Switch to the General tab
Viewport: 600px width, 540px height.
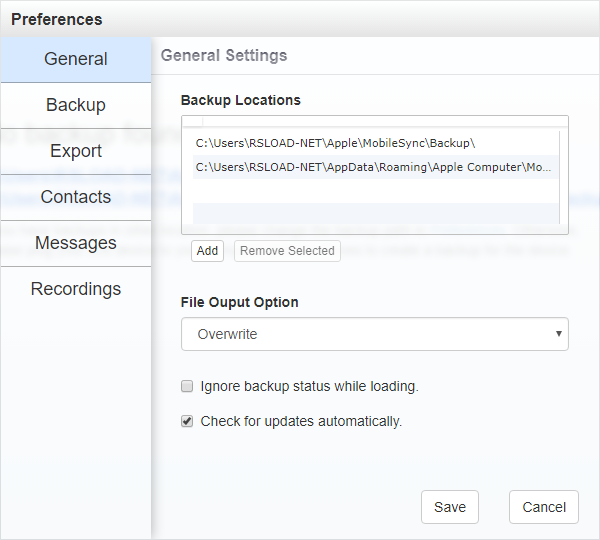pyautogui.click(x=76, y=59)
